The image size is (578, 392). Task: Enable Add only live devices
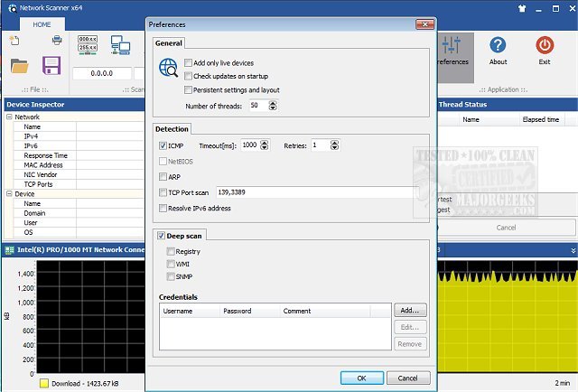pos(188,62)
